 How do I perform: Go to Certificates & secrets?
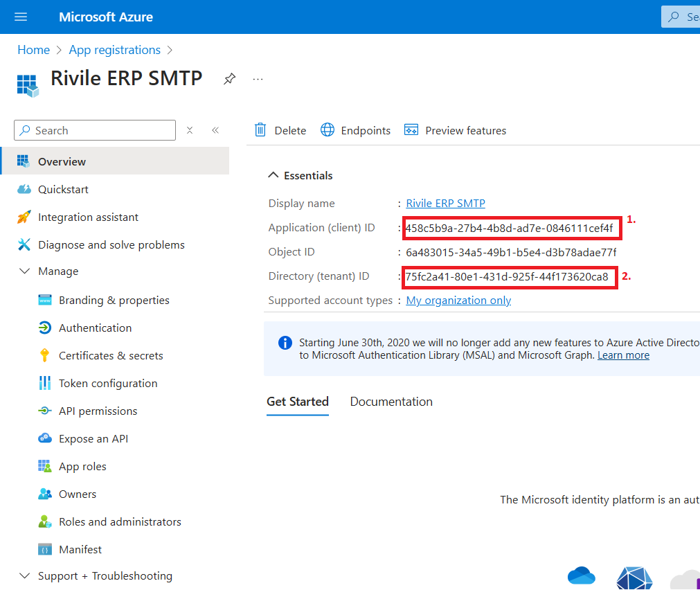tap(111, 356)
